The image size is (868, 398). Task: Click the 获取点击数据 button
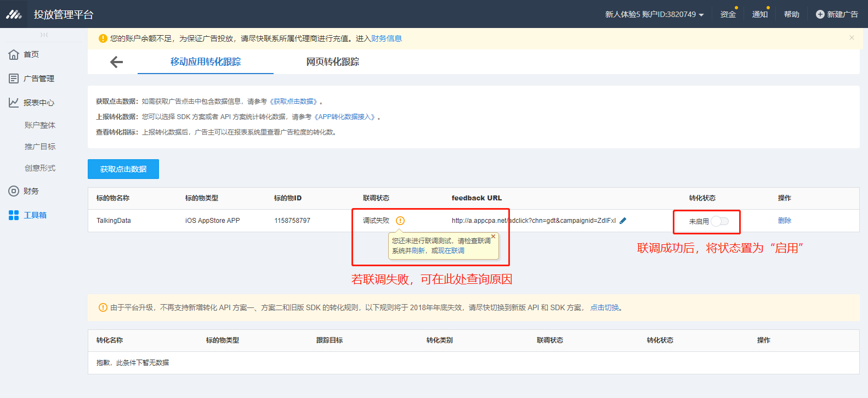(x=123, y=169)
